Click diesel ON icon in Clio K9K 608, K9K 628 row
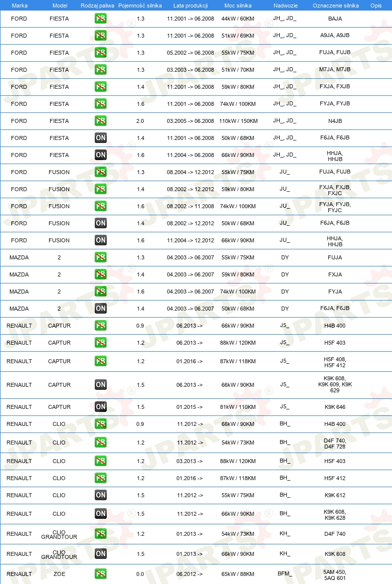This screenshot has height=584, width=392. 101,514
